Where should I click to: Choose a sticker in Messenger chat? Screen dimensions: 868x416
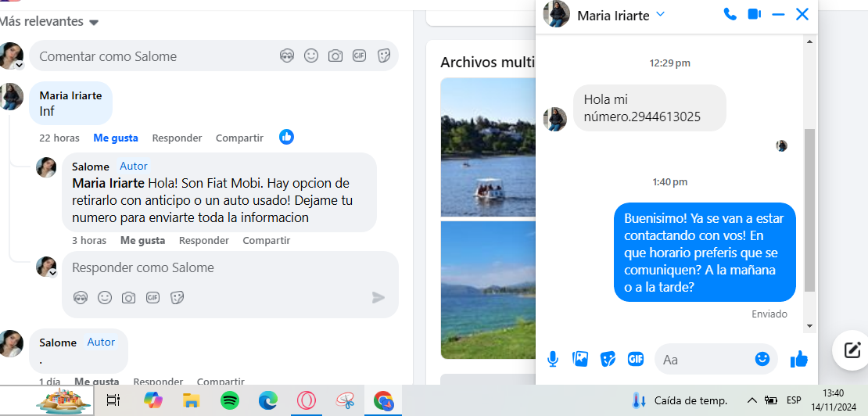(608, 359)
